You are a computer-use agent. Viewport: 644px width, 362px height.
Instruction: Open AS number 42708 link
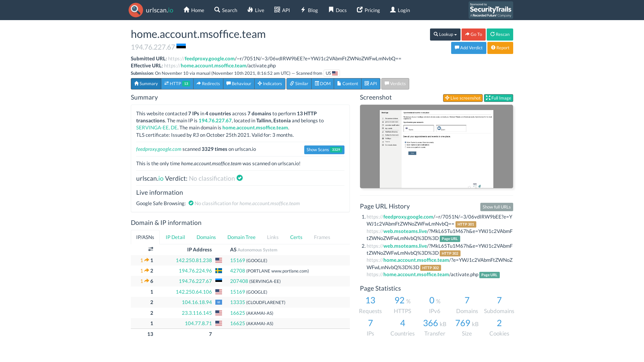click(x=237, y=271)
